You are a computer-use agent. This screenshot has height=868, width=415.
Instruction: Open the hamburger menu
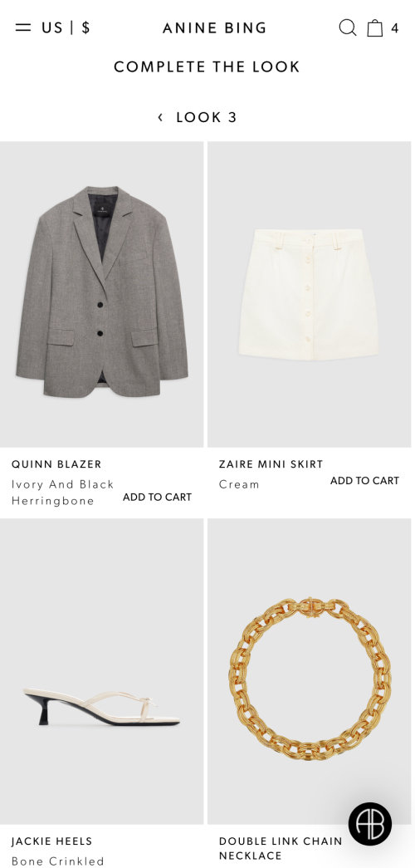pyautogui.click(x=23, y=27)
